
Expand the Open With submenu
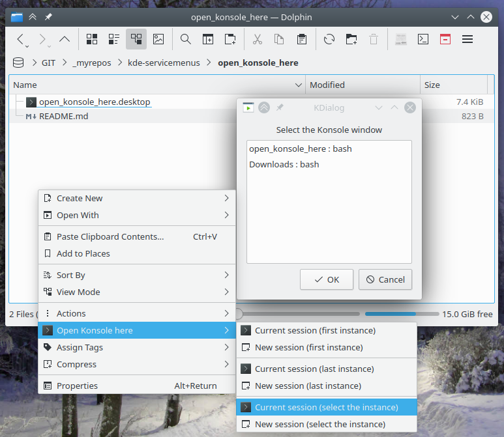click(137, 215)
